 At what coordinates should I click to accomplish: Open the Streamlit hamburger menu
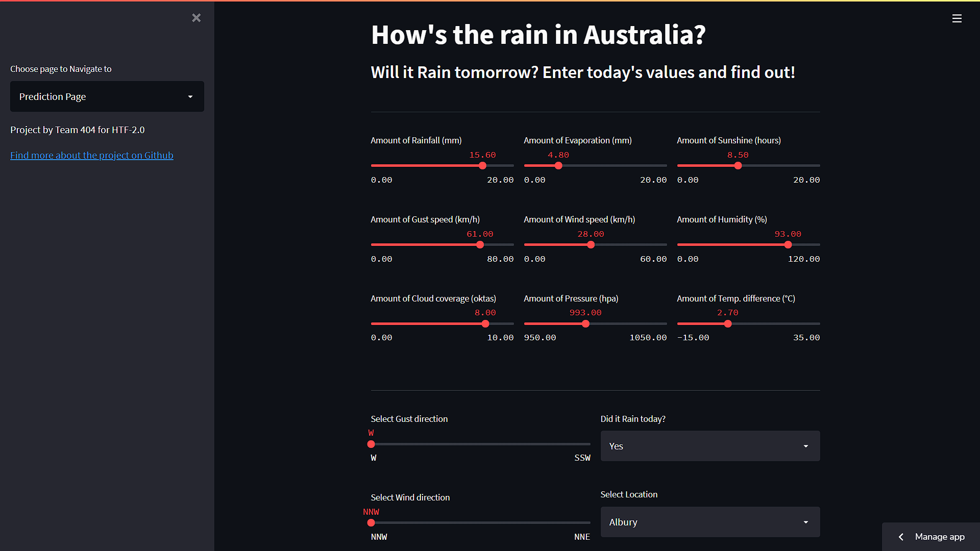coord(957,18)
